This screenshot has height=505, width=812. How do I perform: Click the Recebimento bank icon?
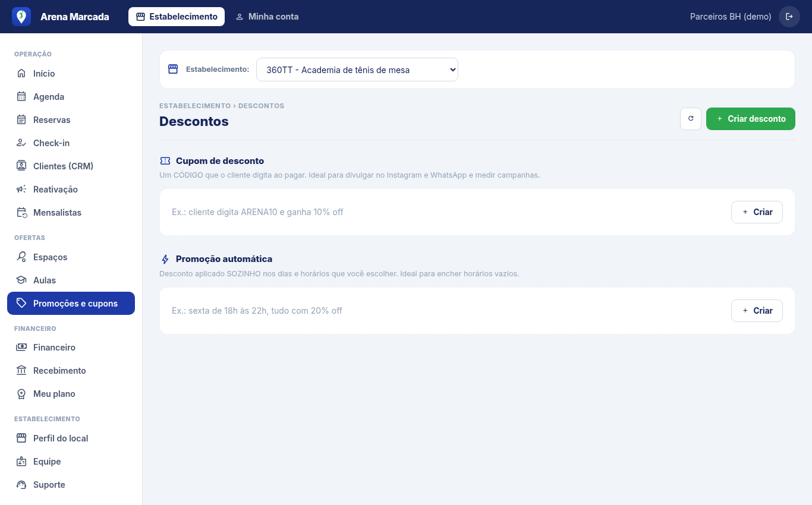click(x=21, y=371)
